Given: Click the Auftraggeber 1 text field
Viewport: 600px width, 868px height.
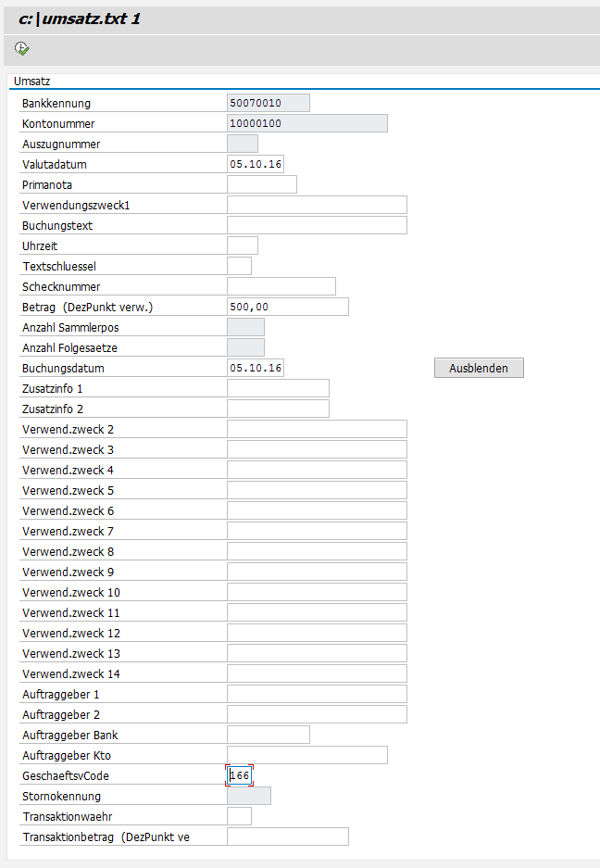Looking at the screenshot, I should point(317,694).
